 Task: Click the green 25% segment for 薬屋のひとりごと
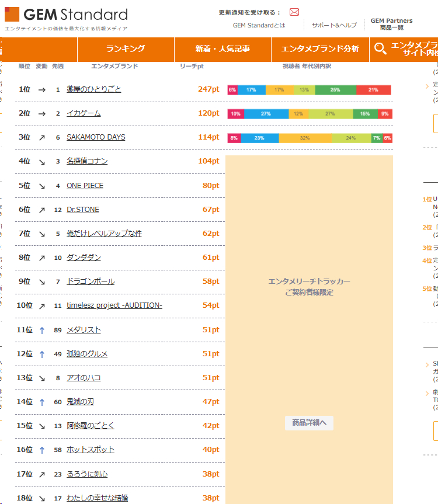click(x=335, y=90)
